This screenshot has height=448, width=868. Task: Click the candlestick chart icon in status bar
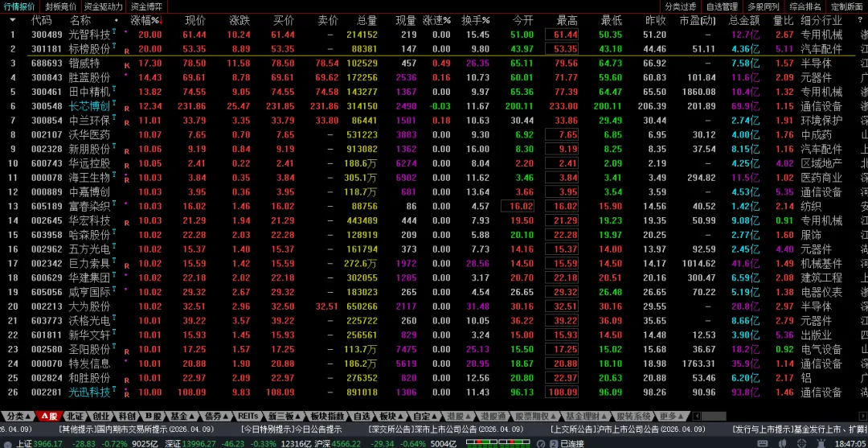782,443
